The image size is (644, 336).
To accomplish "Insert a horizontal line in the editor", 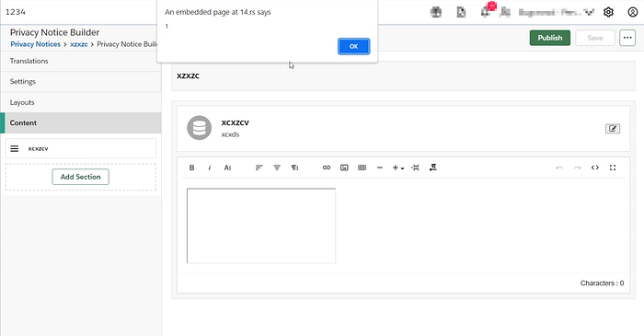I will tap(379, 168).
